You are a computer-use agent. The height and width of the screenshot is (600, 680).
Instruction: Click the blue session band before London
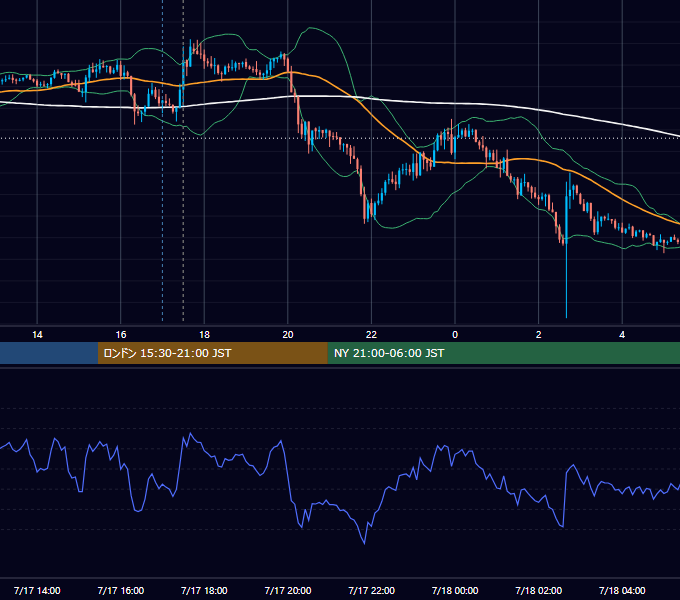coord(49,353)
